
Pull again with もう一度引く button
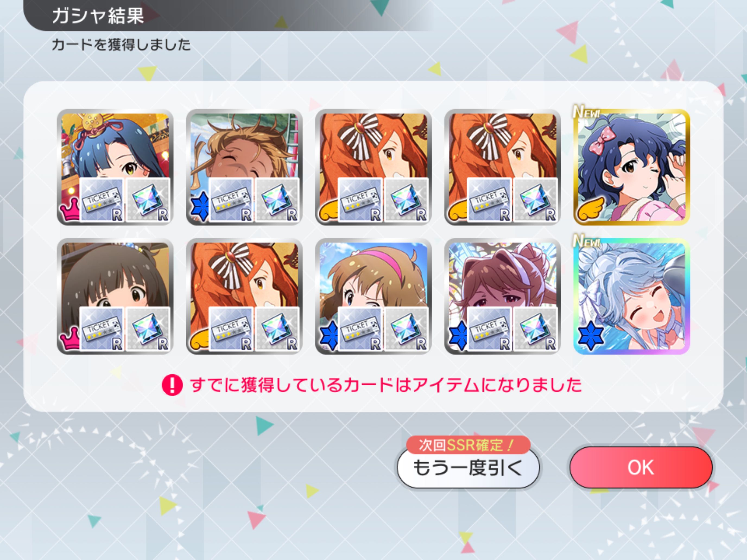pyautogui.click(x=468, y=468)
